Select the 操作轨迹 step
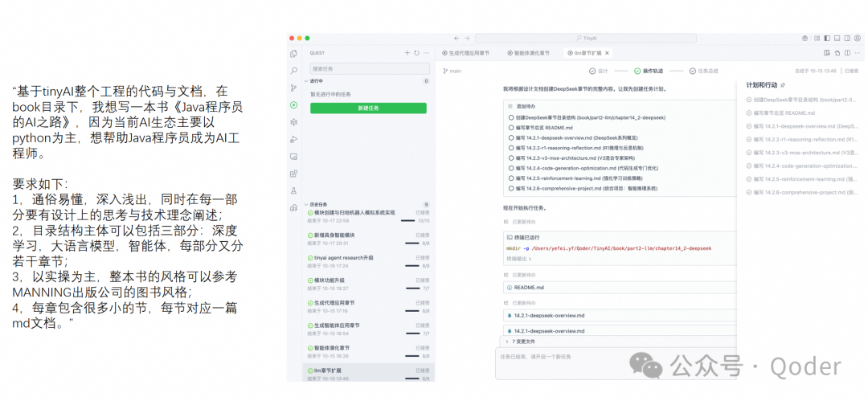868x401 pixels. pyautogui.click(x=649, y=71)
